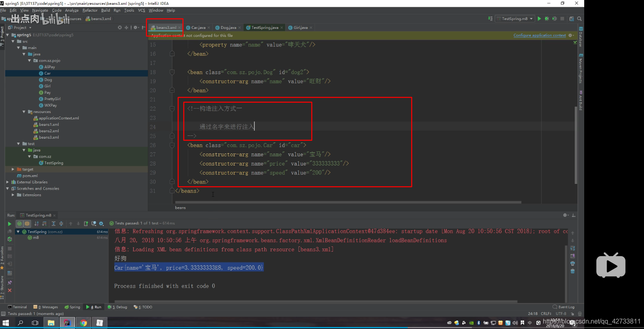Expand all test results
The height and width of the screenshot is (329, 644).
tap(53, 224)
